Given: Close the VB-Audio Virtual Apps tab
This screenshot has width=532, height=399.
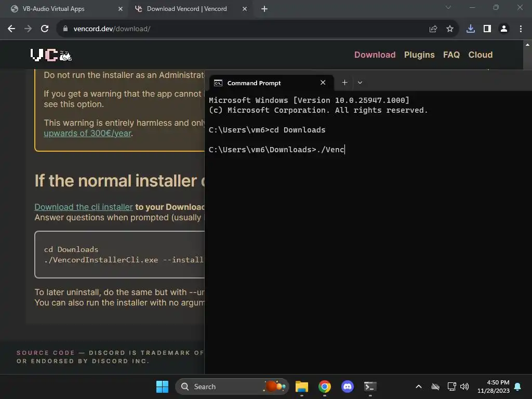Looking at the screenshot, I should (x=120, y=9).
